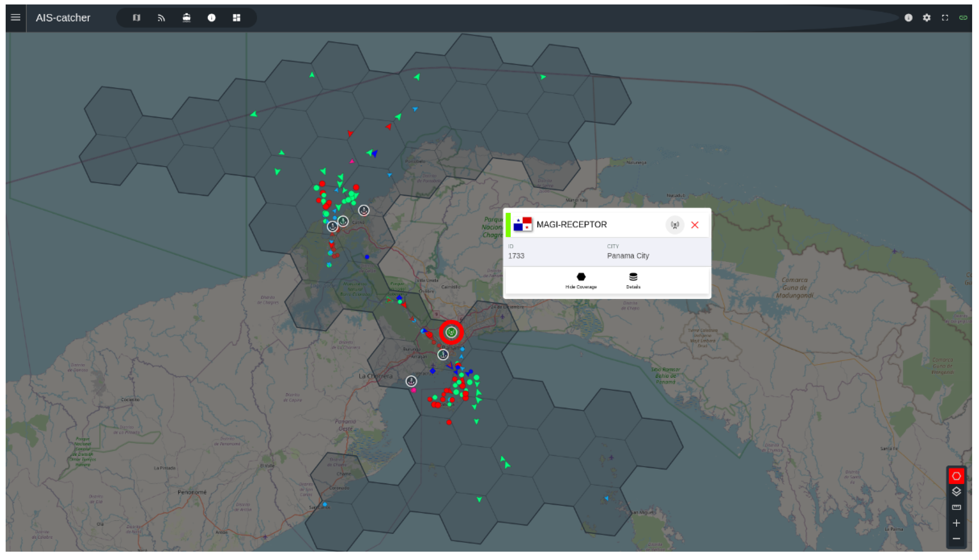This screenshot has height=560, width=979.
Task: Close the MAGI-RECEPTOR card
Action: [694, 225]
